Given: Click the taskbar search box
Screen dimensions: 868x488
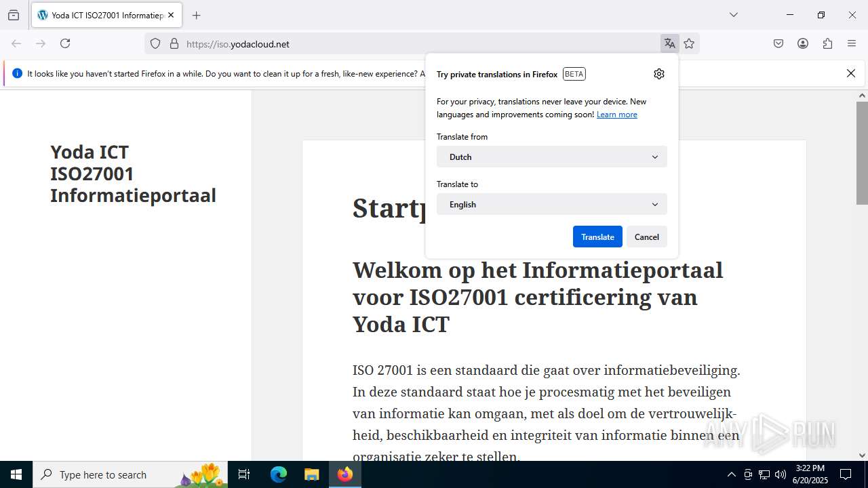Looking at the screenshot, I should (x=130, y=474).
